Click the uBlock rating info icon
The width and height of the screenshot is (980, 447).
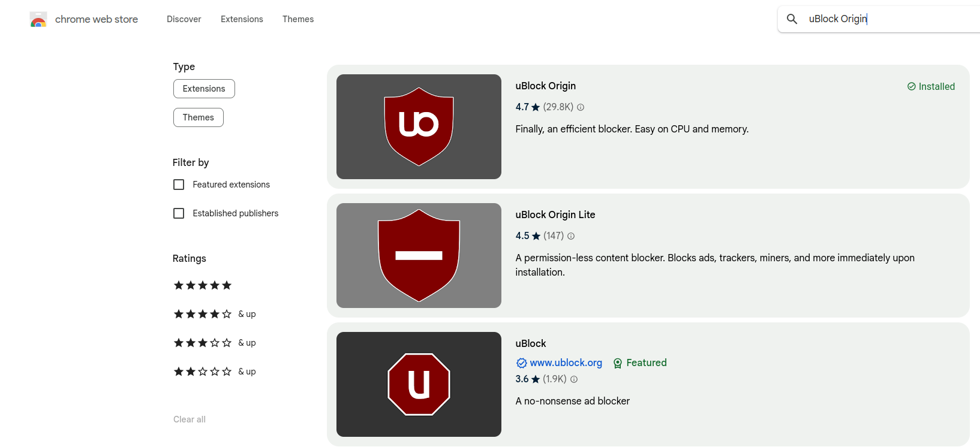point(574,379)
